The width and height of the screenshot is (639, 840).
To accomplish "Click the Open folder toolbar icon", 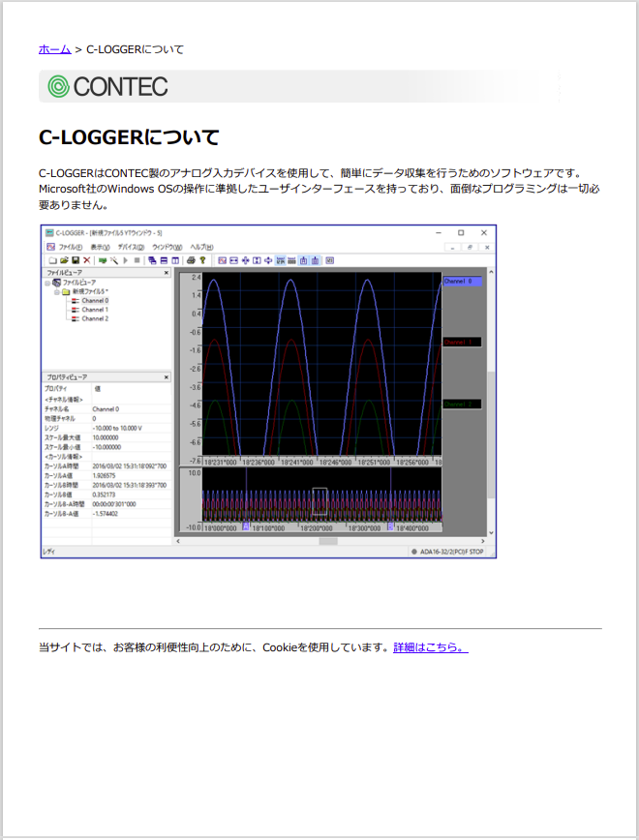I will tap(64, 260).
